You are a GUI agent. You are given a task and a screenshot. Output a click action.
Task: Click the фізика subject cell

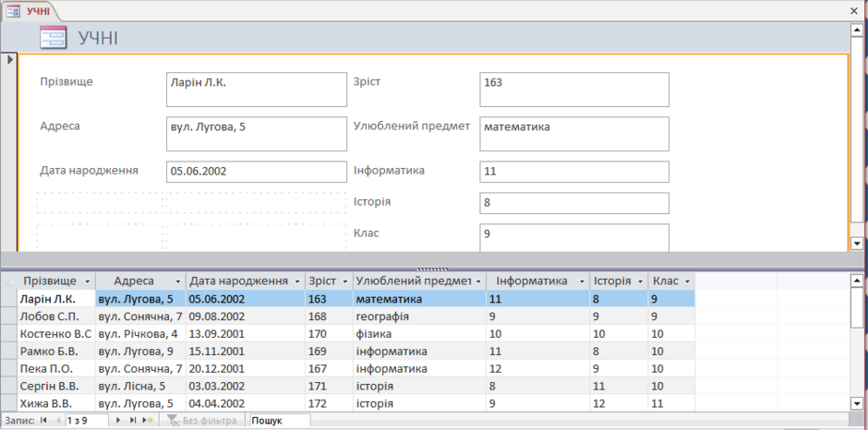click(x=419, y=334)
